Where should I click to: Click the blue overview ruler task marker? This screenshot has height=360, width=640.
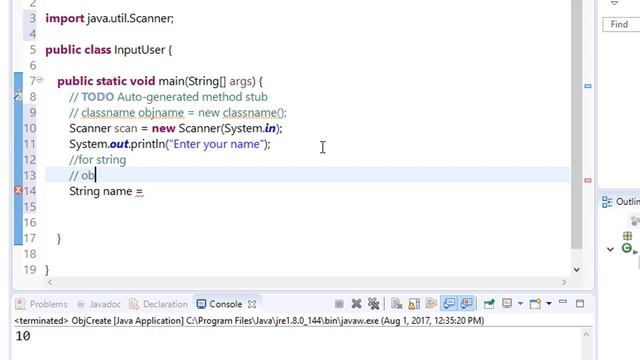click(x=588, y=86)
